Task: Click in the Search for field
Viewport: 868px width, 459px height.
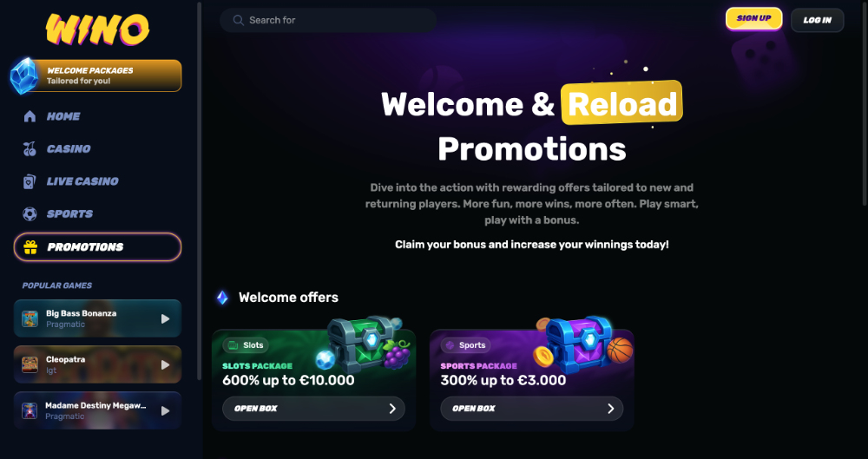Action: point(328,21)
